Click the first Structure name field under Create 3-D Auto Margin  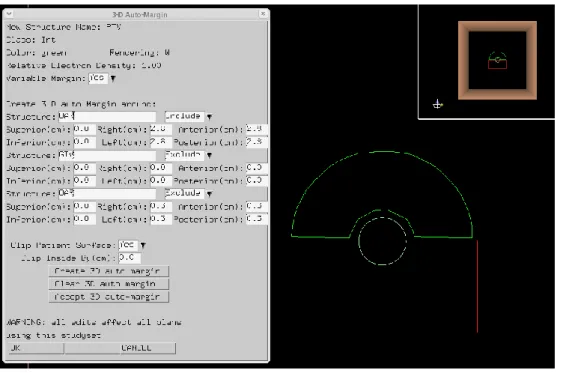coord(107,116)
